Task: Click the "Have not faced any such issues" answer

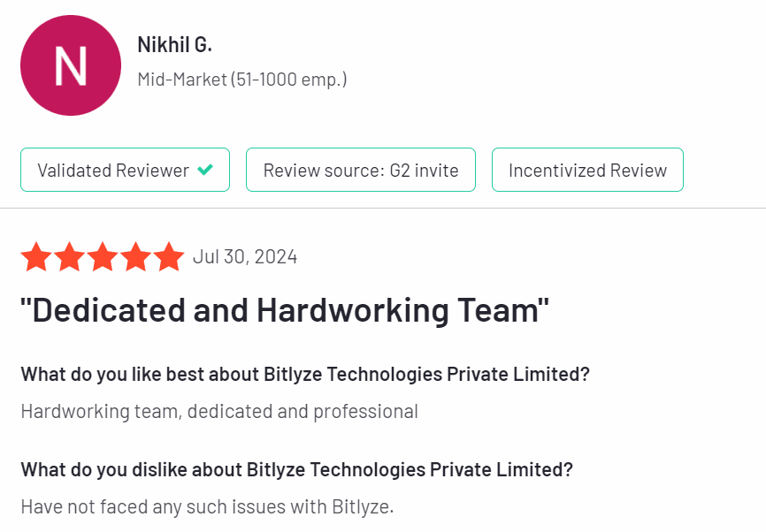Action: pos(207,506)
